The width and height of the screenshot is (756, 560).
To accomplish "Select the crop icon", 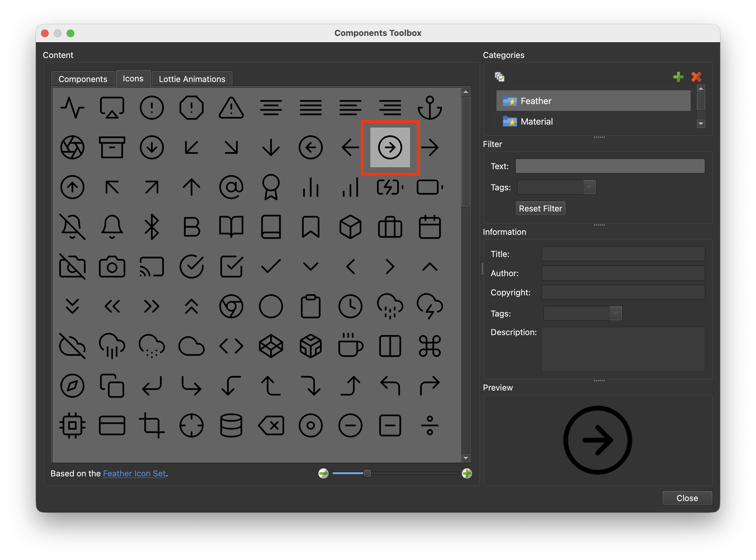I will click(152, 425).
